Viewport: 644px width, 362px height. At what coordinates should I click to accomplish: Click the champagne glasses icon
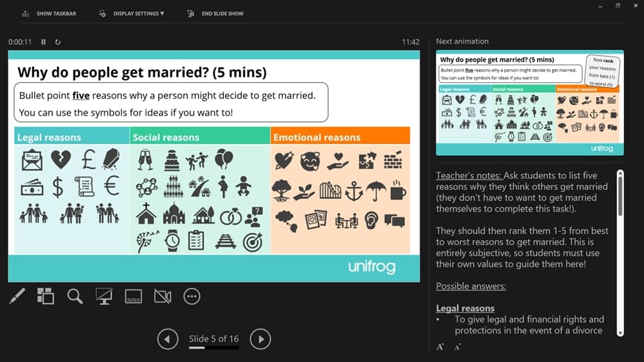point(146,159)
